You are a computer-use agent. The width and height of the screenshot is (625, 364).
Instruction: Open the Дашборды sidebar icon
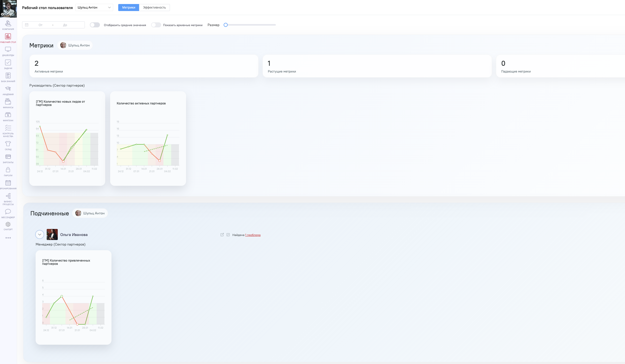click(x=8, y=51)
